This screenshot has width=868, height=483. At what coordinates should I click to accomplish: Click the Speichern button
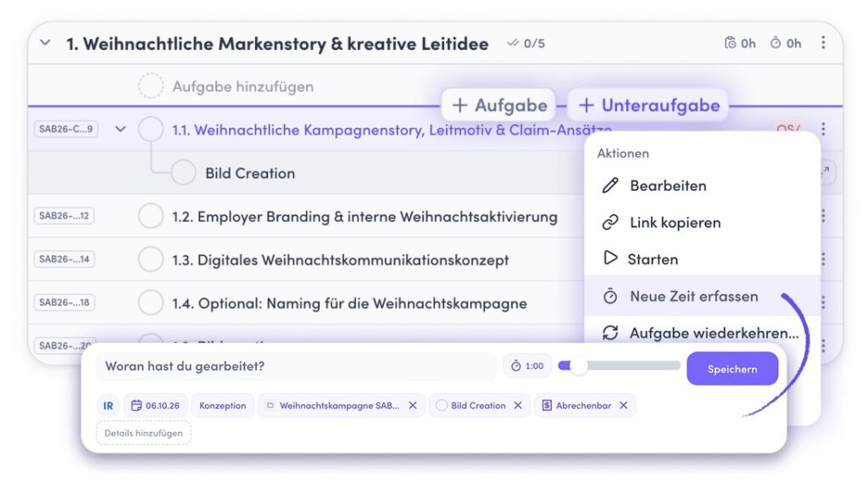pyautogui.click(x=732, y=369)
